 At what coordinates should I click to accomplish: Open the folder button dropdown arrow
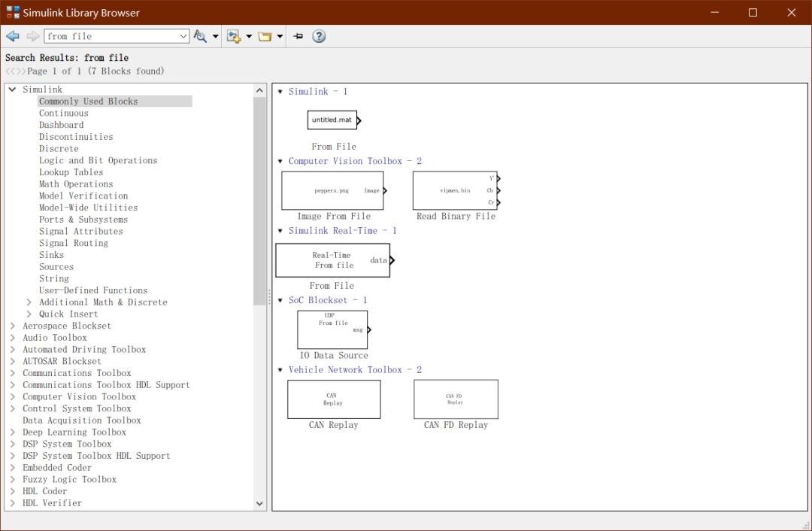(x=280, y=35)
